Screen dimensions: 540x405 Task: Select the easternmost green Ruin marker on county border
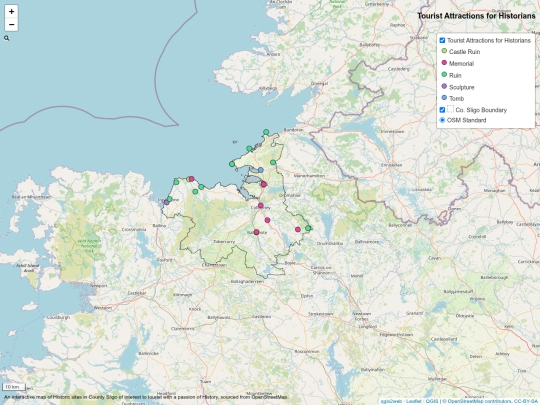pos(308,228)
